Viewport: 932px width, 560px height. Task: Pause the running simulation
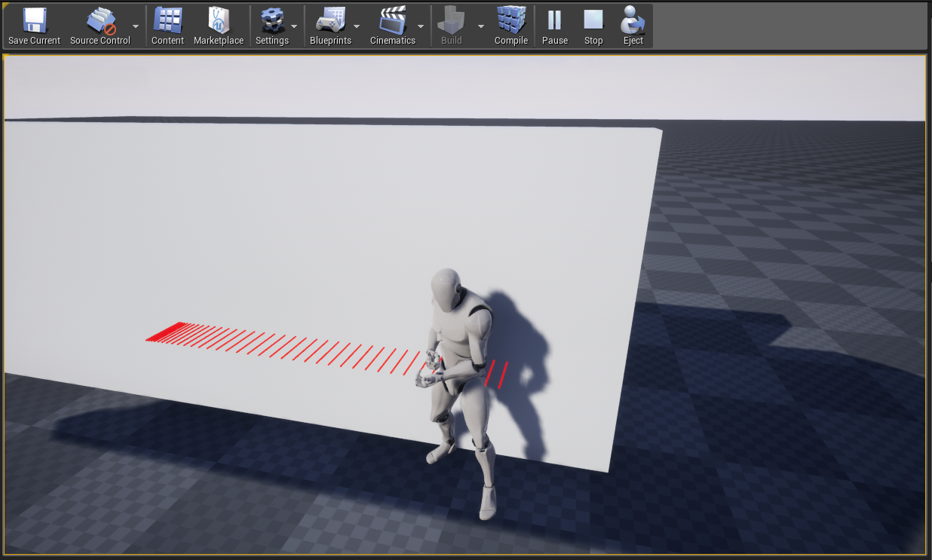[554, 21]
